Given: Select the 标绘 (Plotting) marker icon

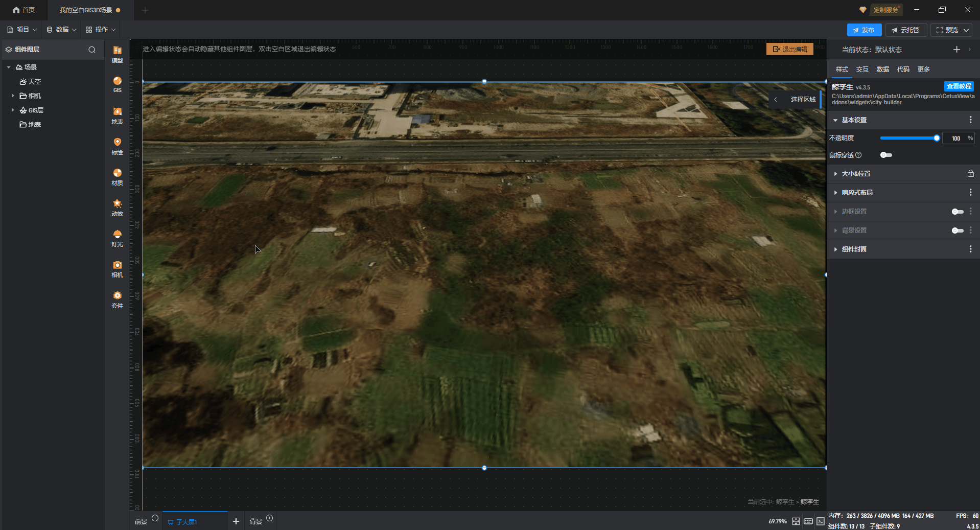Looking at the screenshot, I should [117, 145].
